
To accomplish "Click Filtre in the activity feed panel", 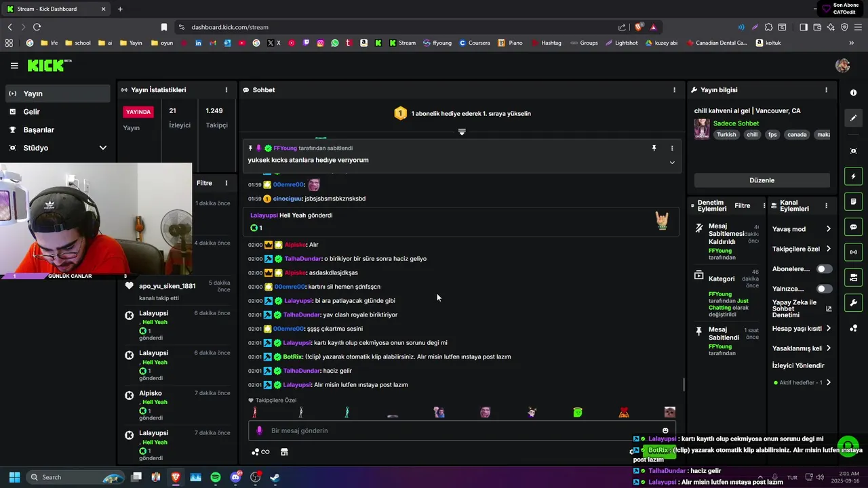I will pos(204,183).
